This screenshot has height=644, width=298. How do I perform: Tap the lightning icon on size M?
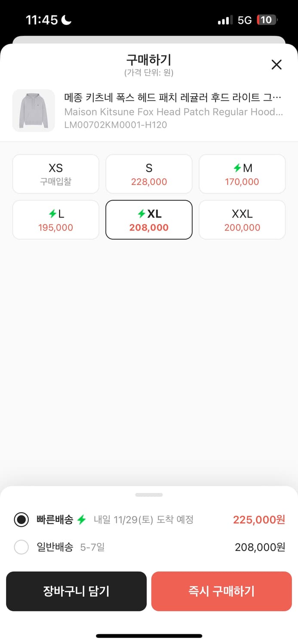point(237,168)
